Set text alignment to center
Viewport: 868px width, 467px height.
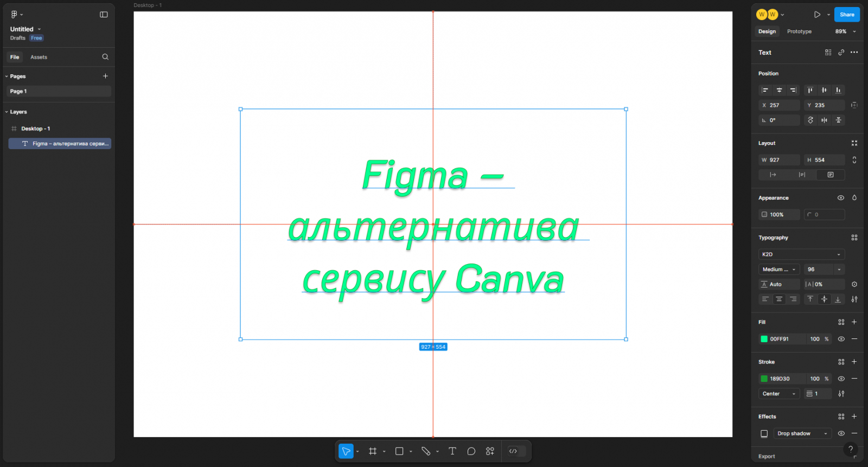click(x=779, y=299)
